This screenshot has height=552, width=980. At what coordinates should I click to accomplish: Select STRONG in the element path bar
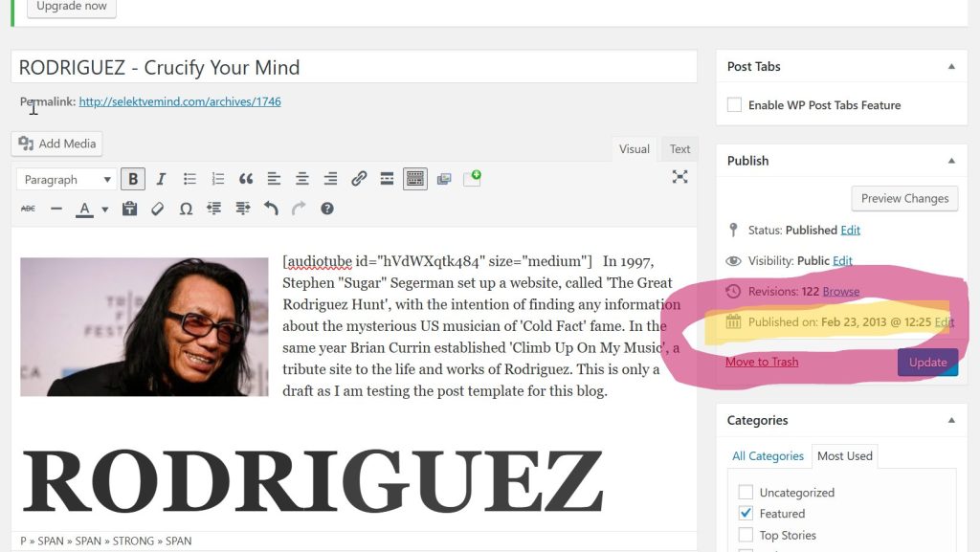click(x=133, y=541)
